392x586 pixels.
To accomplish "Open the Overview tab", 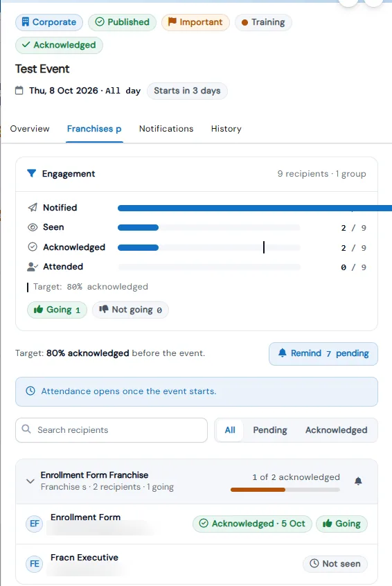I will 30,129.
